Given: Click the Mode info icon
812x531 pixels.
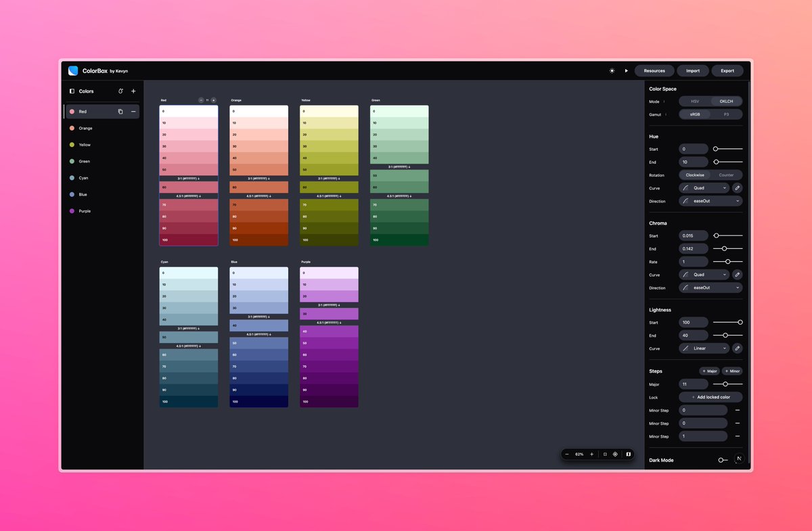Looking at the screenshot, I should pos(664,101).
